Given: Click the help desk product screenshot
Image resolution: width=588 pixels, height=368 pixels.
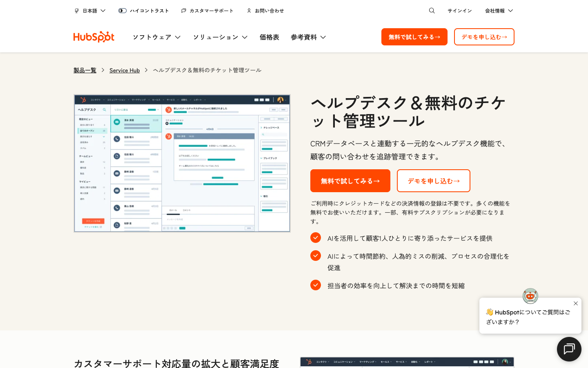Looking at the screenshot, I should pos(182,163).
